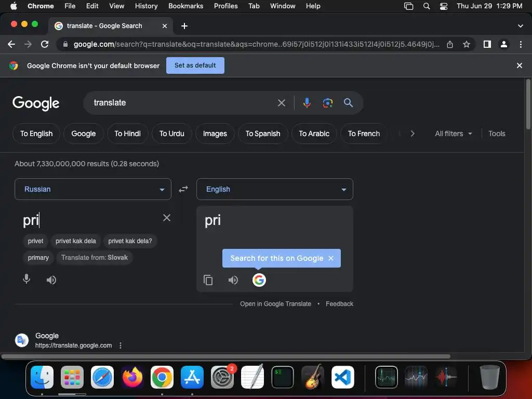
Task: Open the File menu
Action: point(70,6)
